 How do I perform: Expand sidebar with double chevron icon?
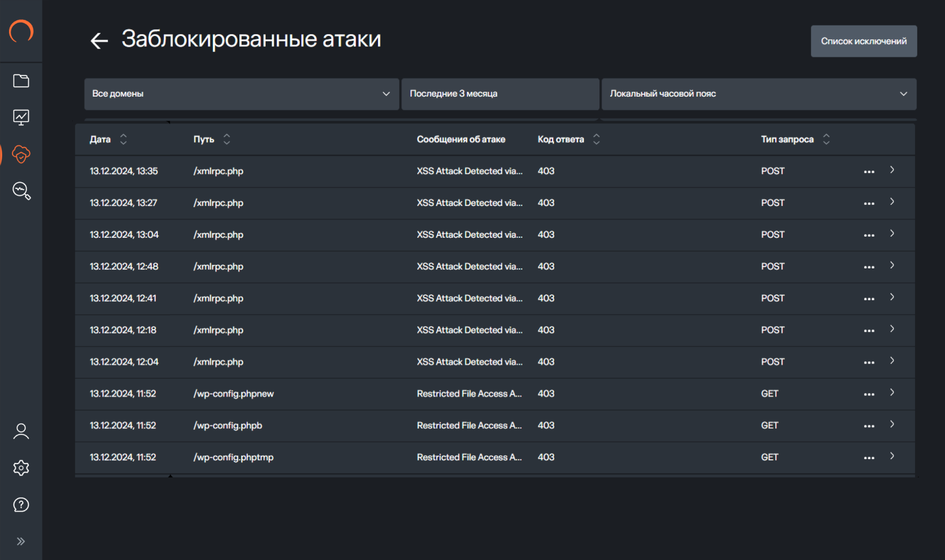[x=21, y=541]
